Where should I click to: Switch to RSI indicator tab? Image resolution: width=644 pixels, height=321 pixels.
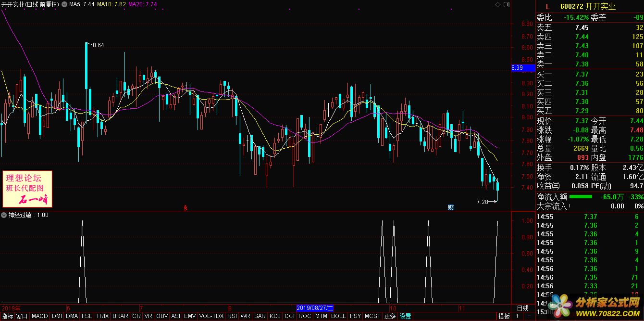pyautogui.click(x=232, y=316)
